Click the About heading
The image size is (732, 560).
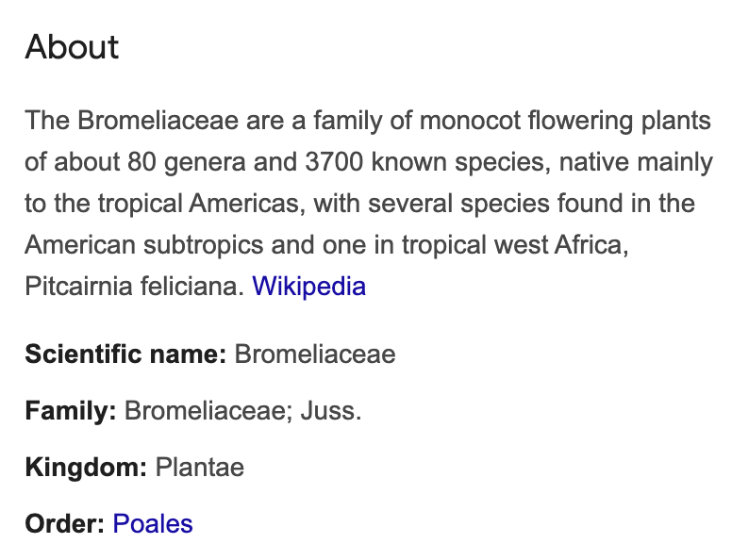(72, 47)
